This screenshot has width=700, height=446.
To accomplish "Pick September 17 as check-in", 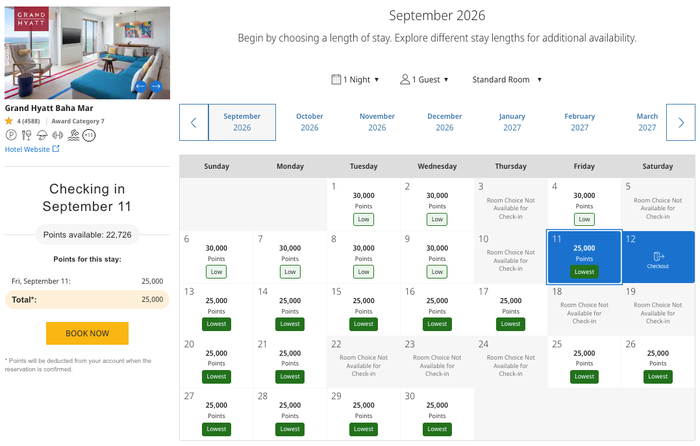I will pos(511,309).
